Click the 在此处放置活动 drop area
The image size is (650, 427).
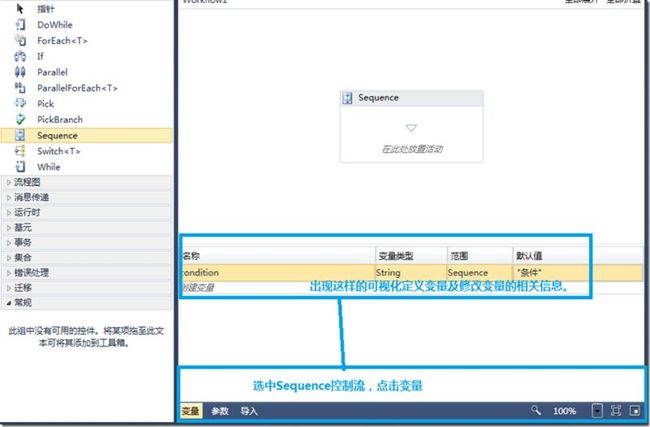412,149
